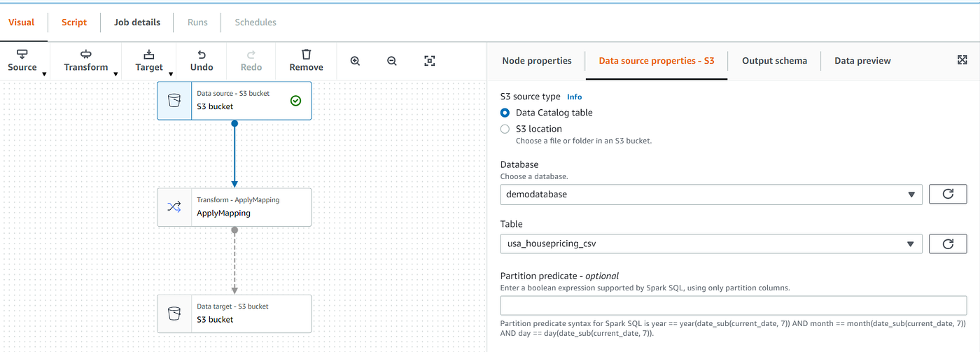Refresh the Database list

pos(948,194)
